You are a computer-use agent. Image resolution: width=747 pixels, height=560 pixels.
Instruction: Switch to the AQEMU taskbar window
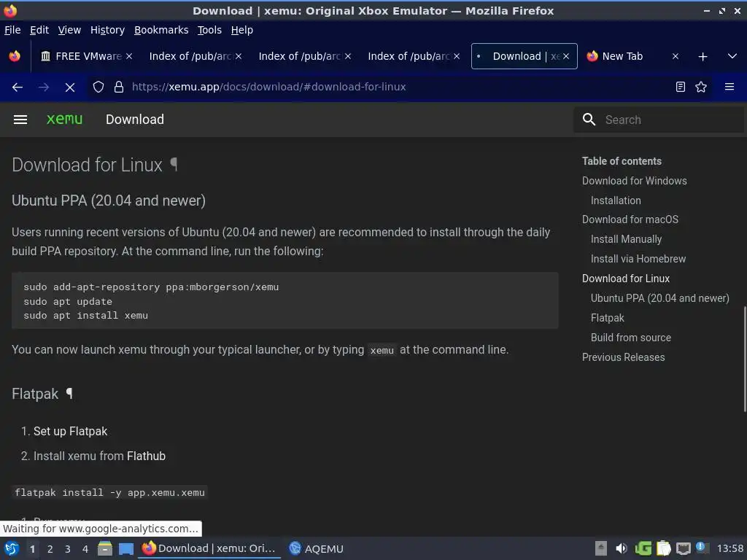(317, 548)
